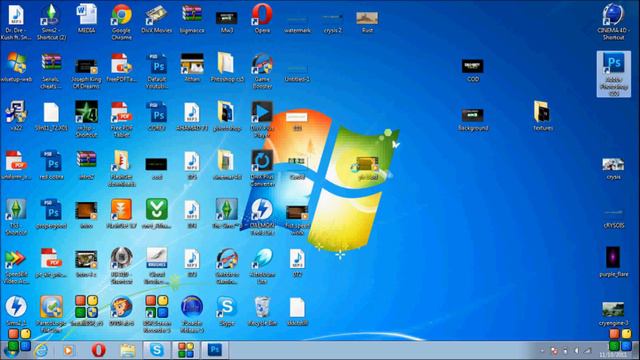Select the Untitled-3 file on the desktop

tap(297, 70)
